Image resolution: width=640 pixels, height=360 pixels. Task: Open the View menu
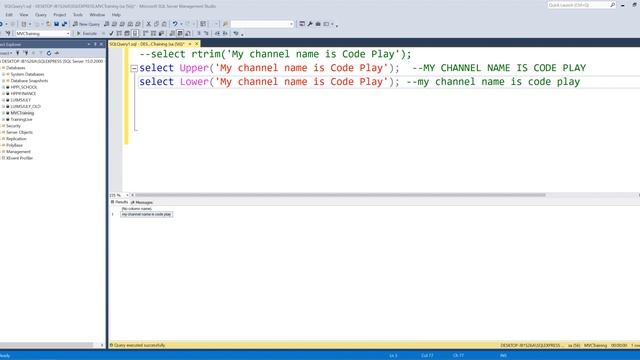pyautogui.click(x=24, y=15)
